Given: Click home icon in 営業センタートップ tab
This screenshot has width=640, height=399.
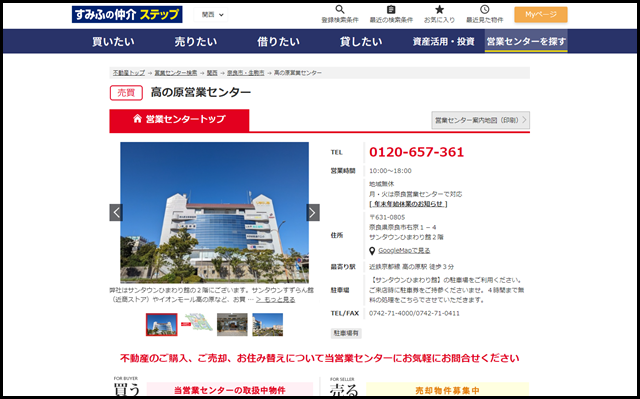Looking at the screenshot, I should tap(138, 119).
